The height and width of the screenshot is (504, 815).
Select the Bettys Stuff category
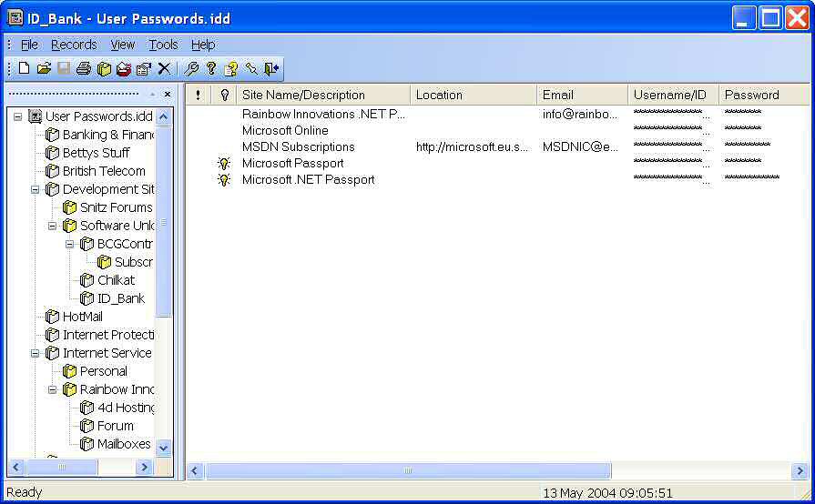click(x=96, y=153)
